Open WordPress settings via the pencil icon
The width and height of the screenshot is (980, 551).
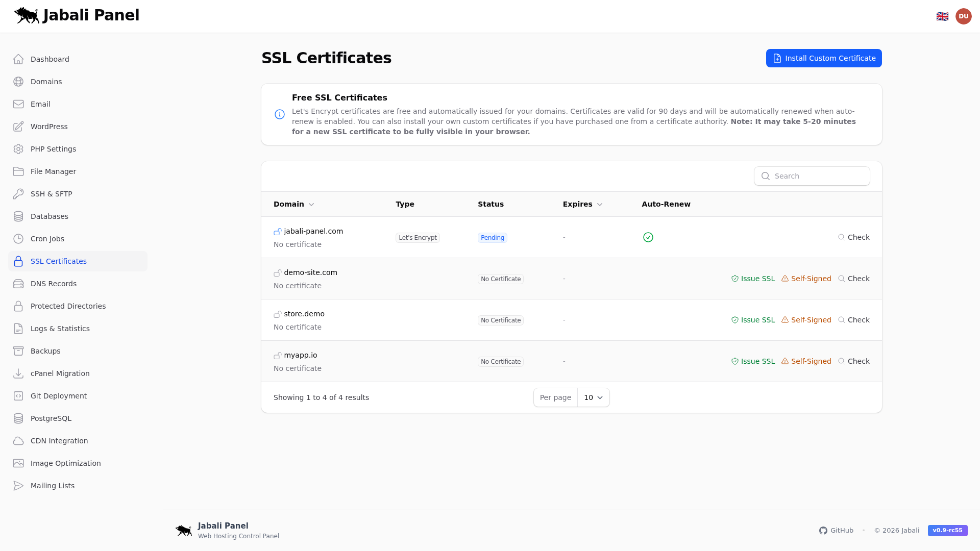(x=18, y=127)
